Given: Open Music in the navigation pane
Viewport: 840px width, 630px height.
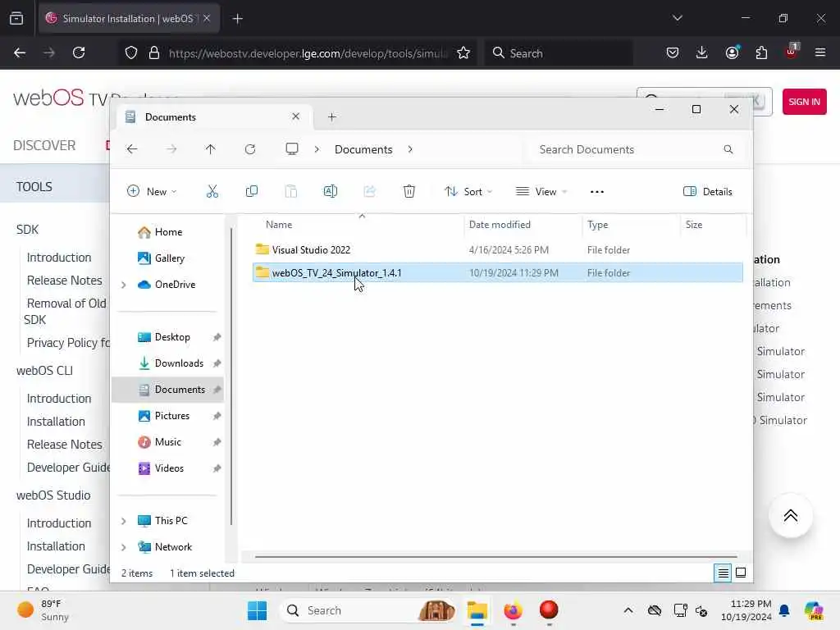Looking at the screenshot, I should 167,442.
